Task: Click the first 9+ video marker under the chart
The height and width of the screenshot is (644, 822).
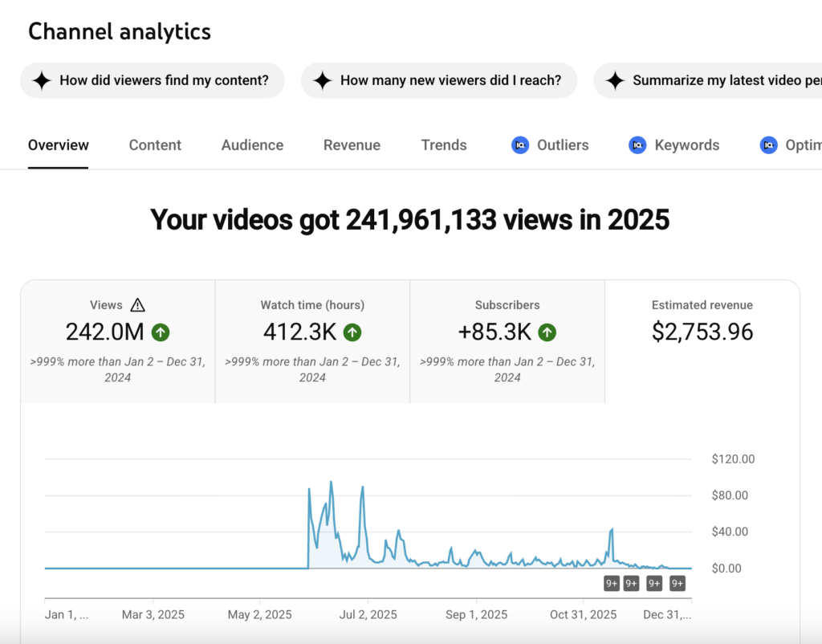Action: [x=612, y=584]
